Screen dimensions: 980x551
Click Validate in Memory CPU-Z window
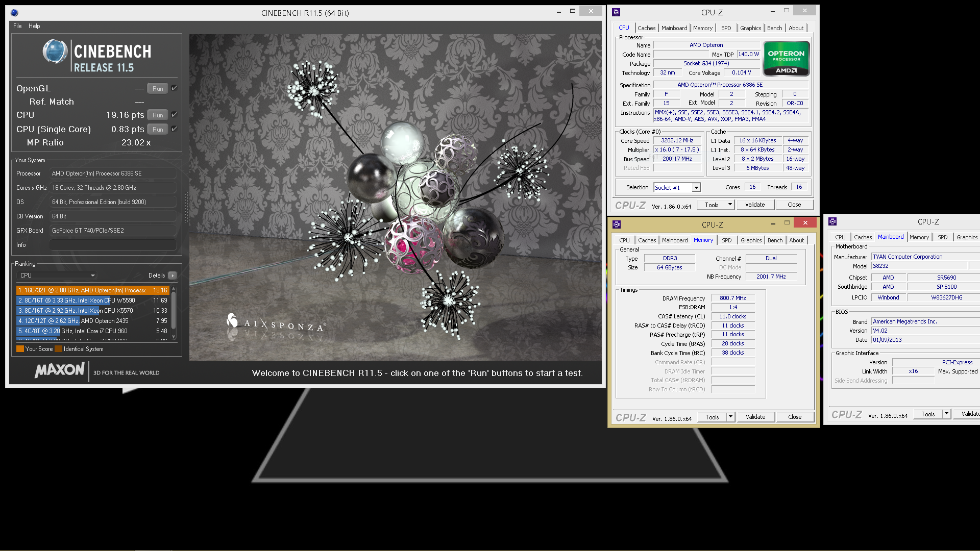click(755, 417)
